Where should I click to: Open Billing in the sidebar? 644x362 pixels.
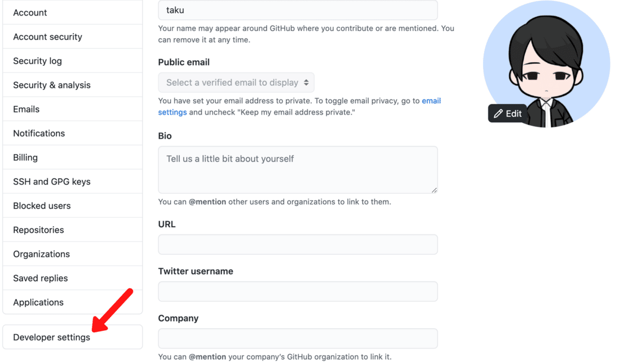[x=25, y=157]
